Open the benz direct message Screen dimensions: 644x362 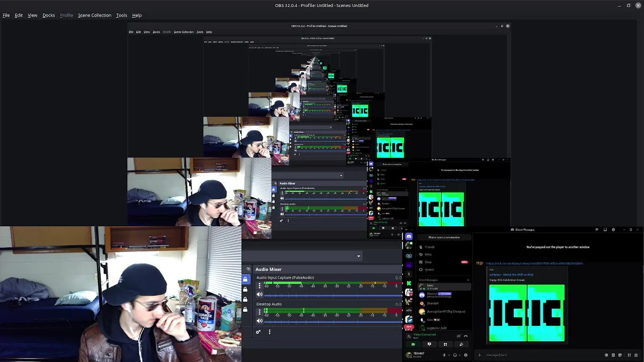point(444,287)
